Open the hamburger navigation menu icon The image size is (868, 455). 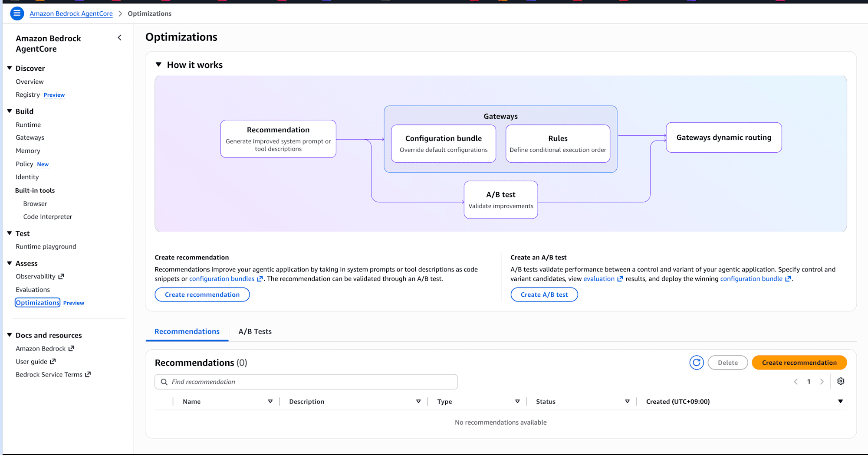coord(17,13)
